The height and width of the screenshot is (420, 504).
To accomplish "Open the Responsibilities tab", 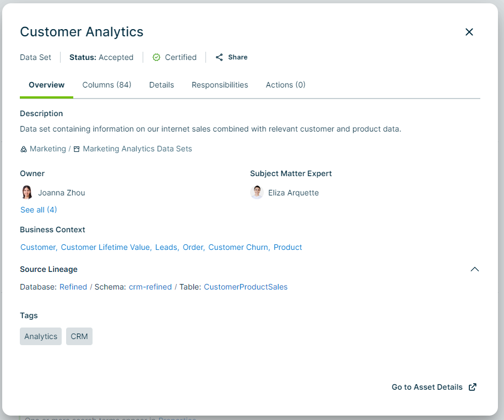I will [x=220, y=85].
